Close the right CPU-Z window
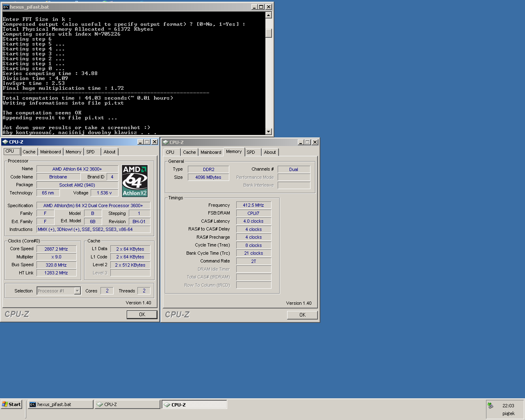Image resolution: width=525 pixels, height=420 pixels. pos(315,142)
